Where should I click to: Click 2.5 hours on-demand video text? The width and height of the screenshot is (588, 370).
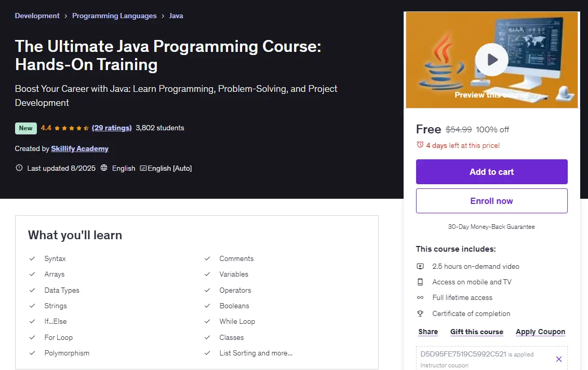(x=475, y=266)
